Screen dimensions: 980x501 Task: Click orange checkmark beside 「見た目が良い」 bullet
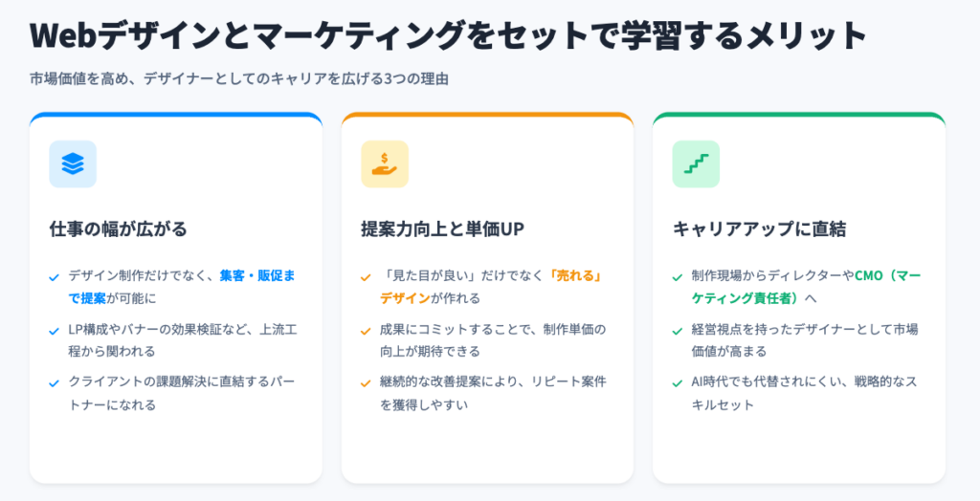pos(366,277)
